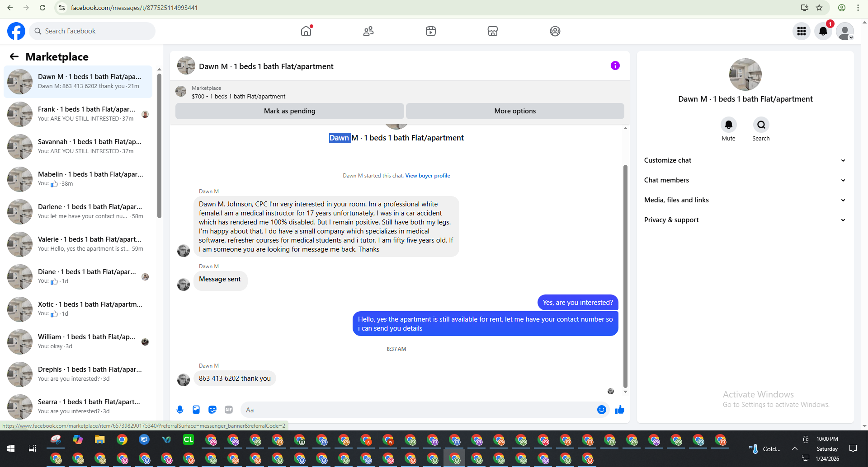Choose a GIF with the GIF icon
The height and width of the screenshot is (467, 868).
(229, 410)
